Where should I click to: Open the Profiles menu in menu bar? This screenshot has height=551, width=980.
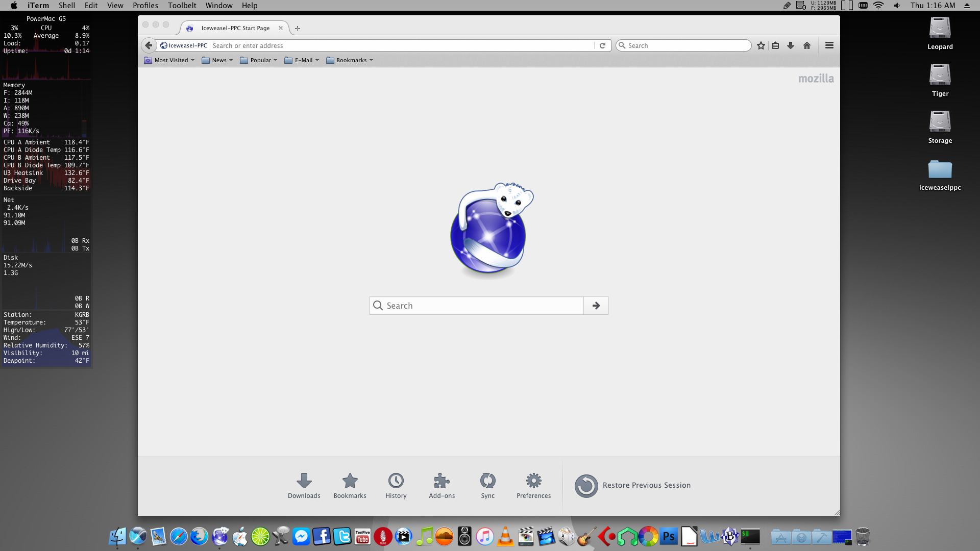tap(145, 6)
